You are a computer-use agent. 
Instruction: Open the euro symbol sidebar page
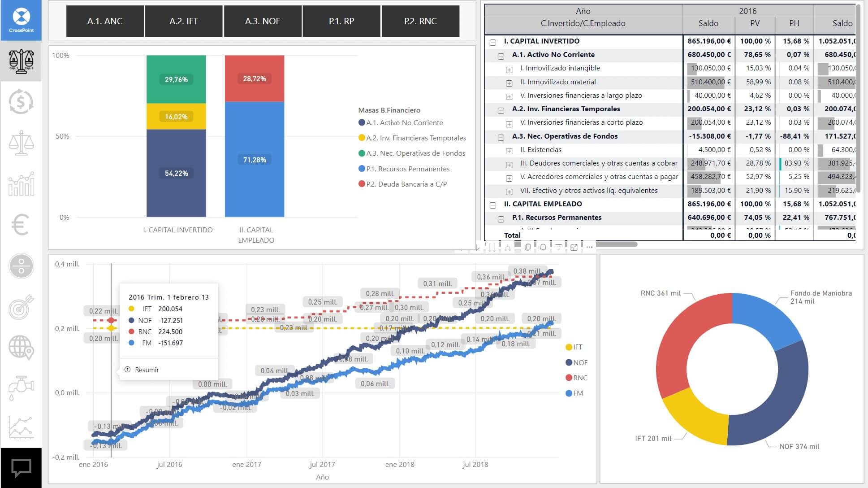[20, 225]
